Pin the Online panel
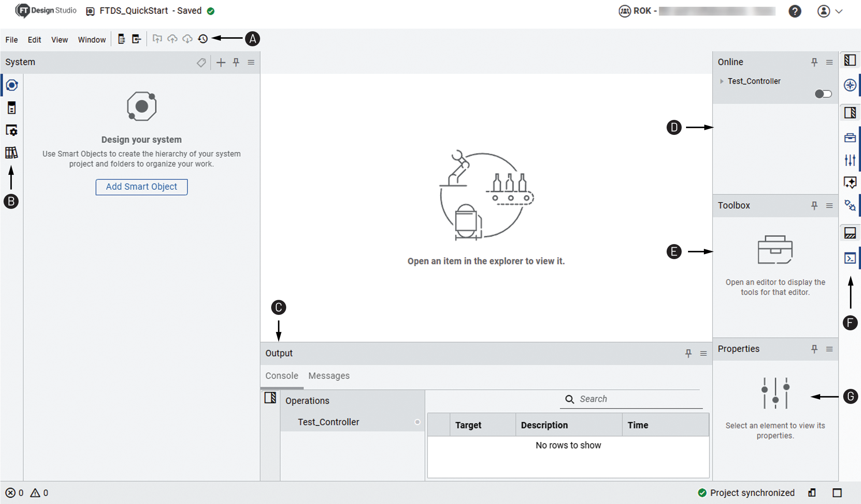This screenshot has width=861, height=504. tap(814, 62)
